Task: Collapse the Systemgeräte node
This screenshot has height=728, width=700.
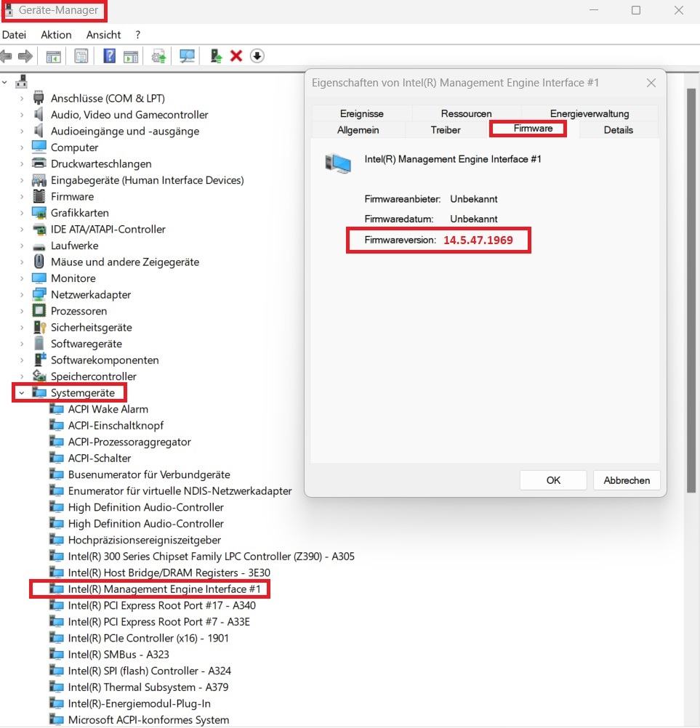Action: 21,393
